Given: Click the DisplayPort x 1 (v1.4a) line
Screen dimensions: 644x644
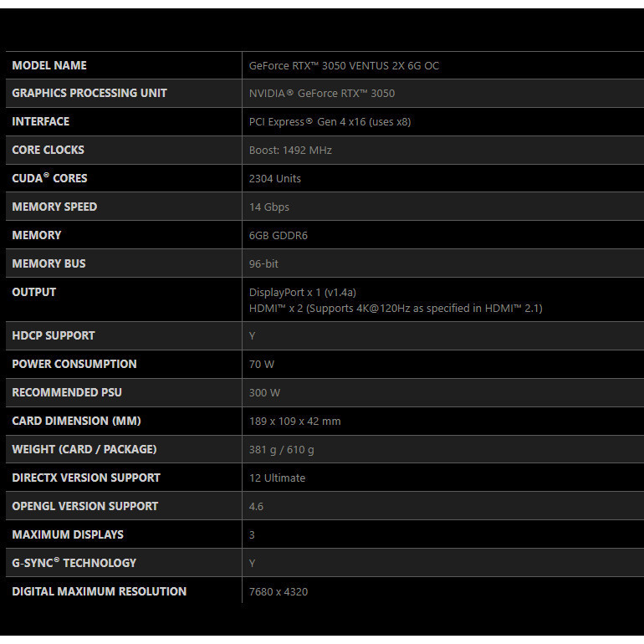Looking at the screenshot, I should click(x=303, y=292).
